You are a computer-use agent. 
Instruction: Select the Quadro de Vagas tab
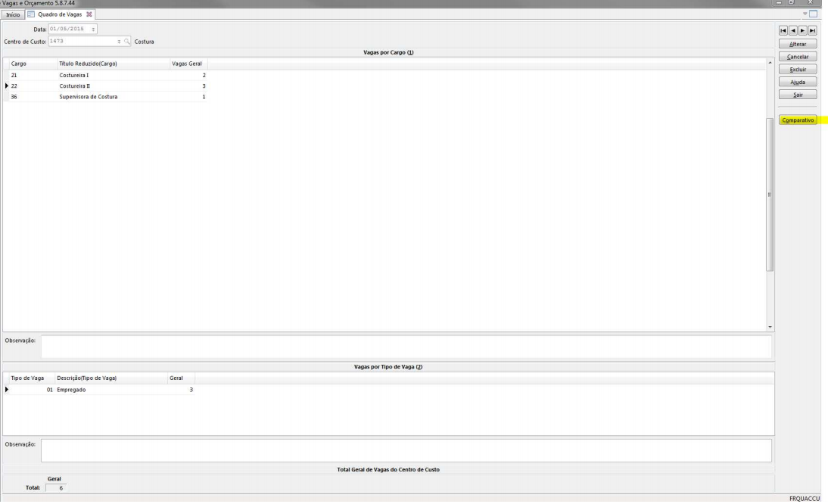point(60,15)
